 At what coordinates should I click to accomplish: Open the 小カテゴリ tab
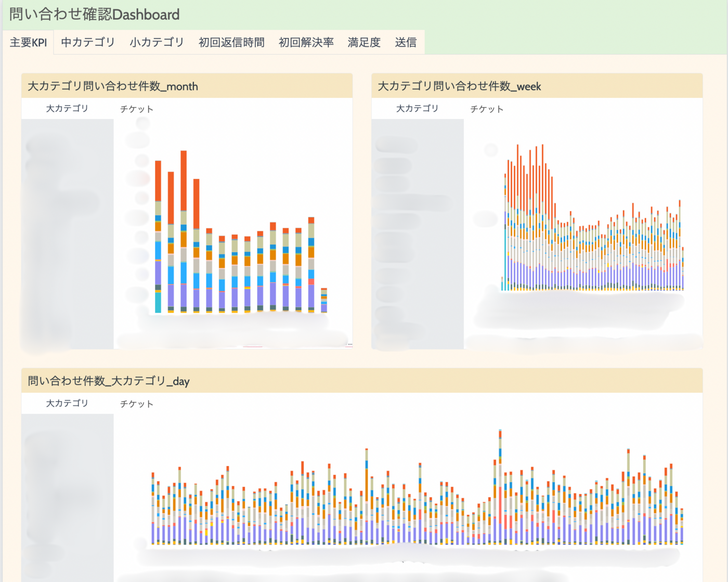click(x=157, y=42)
